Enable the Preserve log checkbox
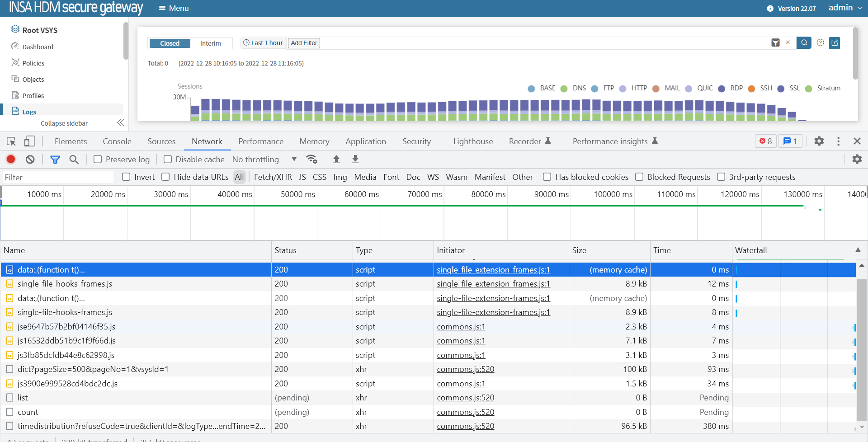 point(98,159)
